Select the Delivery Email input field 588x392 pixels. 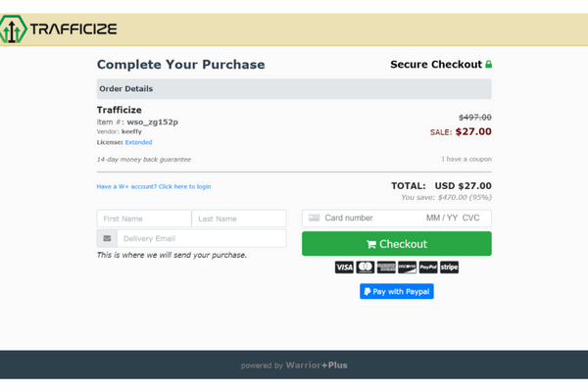(x=202, y=238)
